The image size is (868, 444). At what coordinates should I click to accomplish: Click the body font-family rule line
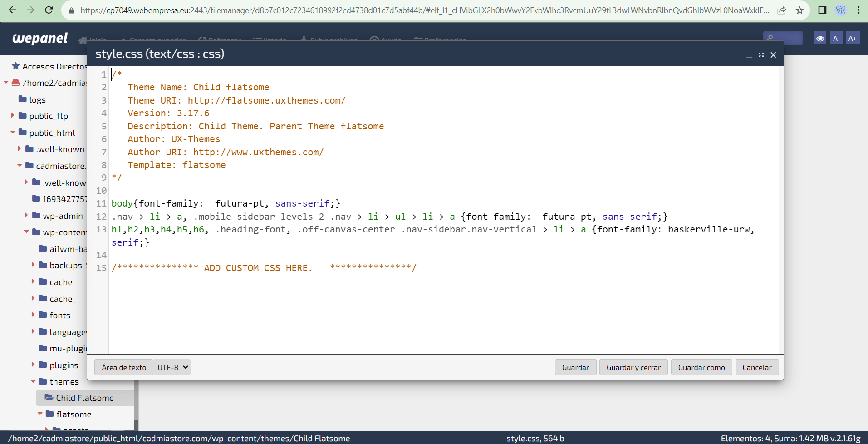pyautogui.click(x=226, y=203)
